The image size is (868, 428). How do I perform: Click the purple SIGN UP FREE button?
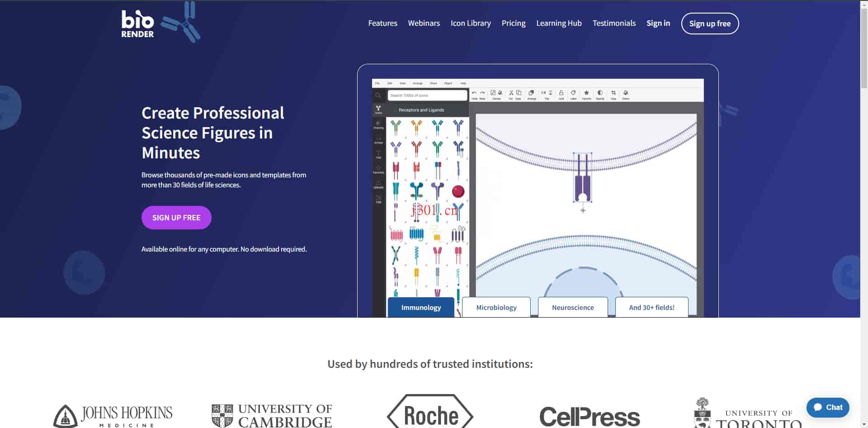point(176,218)
